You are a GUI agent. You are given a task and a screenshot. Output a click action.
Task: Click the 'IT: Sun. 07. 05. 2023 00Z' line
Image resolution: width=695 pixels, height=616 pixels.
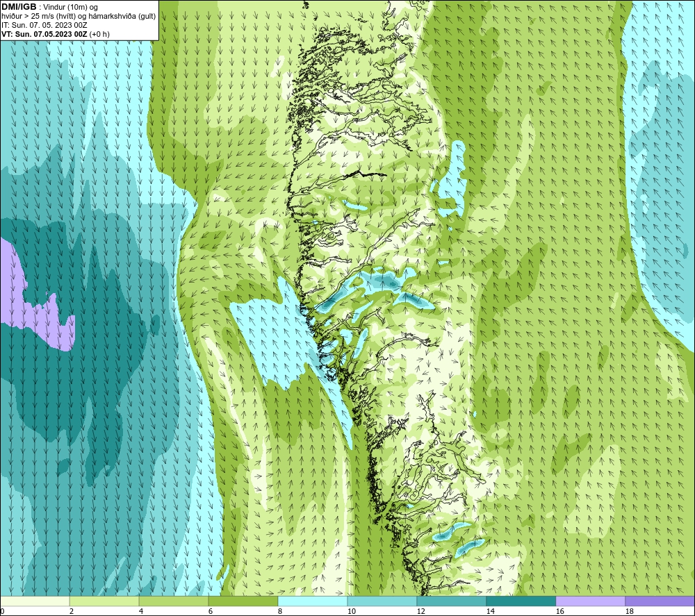[x=44, y=25]
